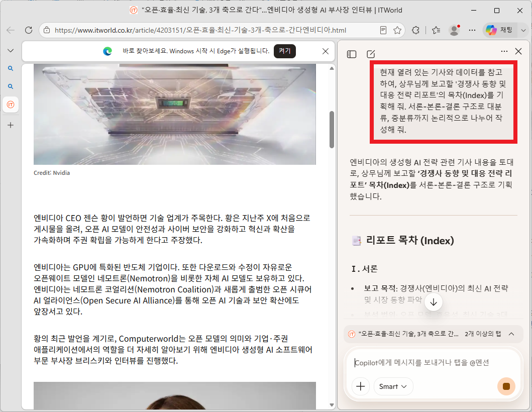The width and height of the screenshot is (532, 412).
Task: Add attachment with plus button
Action: pyautogui.click(x=360, y=386)
